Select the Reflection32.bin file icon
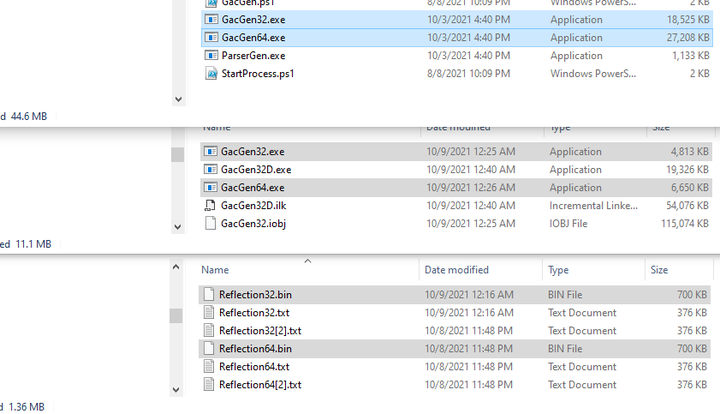The image size is (720, 414). point(209,295)
